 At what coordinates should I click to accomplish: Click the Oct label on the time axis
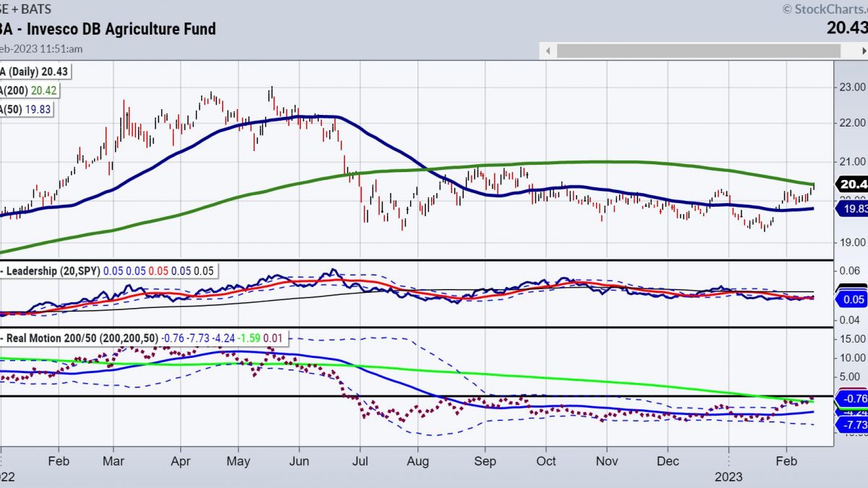coord(546,461)
